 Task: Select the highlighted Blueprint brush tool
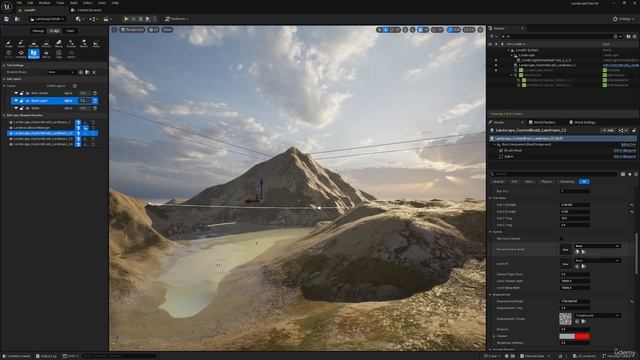pyautogui.click(x=34, y=54)
